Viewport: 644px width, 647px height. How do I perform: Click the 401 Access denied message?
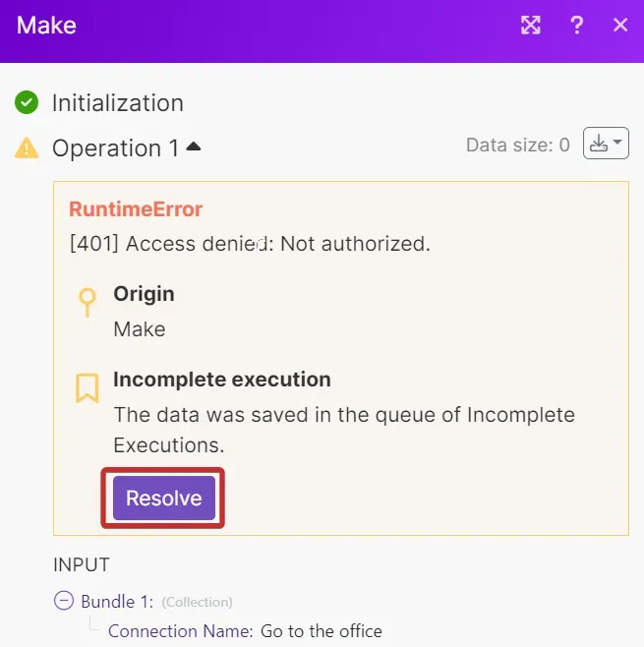(x=250, y=244)
